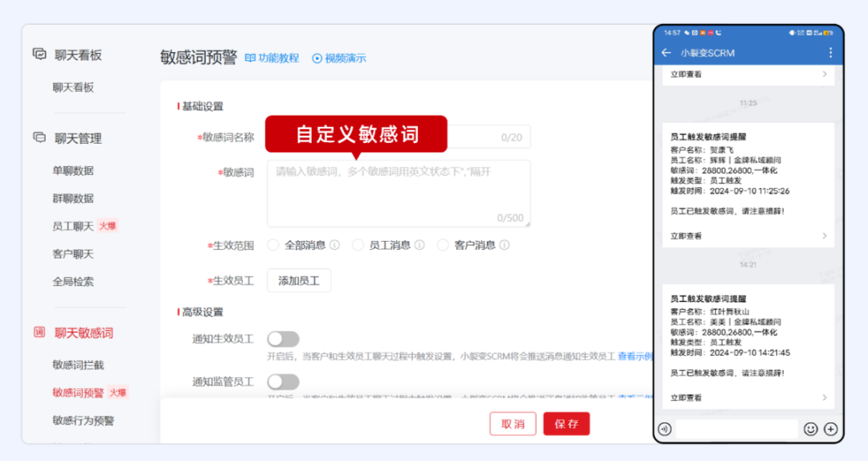Enable the 通知生效员工 toggle switch

[283, 339]
